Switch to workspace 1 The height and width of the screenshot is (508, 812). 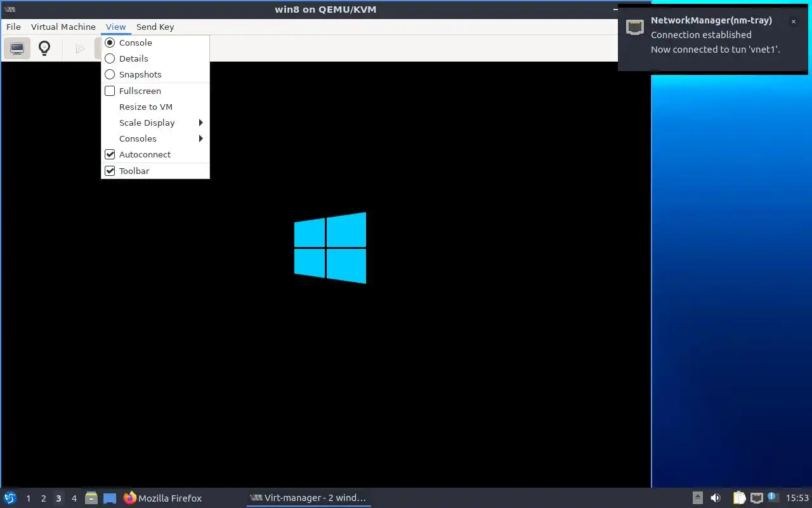coord(28,498)
